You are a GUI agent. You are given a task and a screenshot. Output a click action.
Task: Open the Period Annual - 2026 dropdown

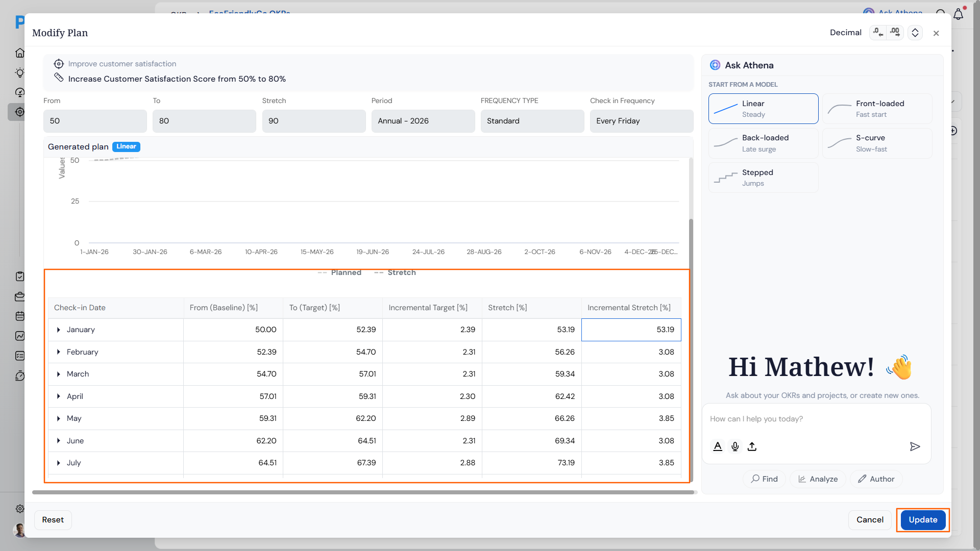423,121
